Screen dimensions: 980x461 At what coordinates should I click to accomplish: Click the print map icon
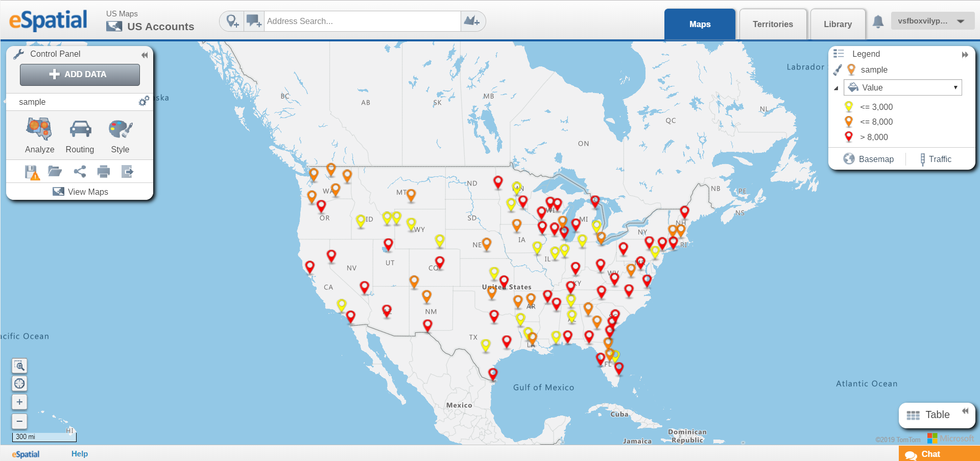(104, 171)
